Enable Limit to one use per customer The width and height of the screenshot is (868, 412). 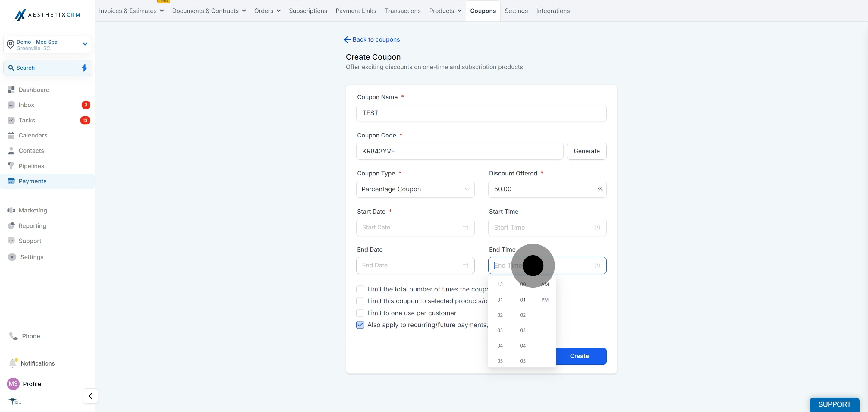coord(360,313)
